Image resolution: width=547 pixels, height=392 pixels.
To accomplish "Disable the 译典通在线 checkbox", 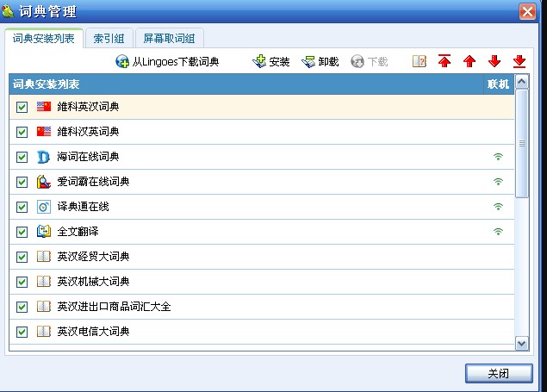I will pyautogui.click(x=22, y=207).
